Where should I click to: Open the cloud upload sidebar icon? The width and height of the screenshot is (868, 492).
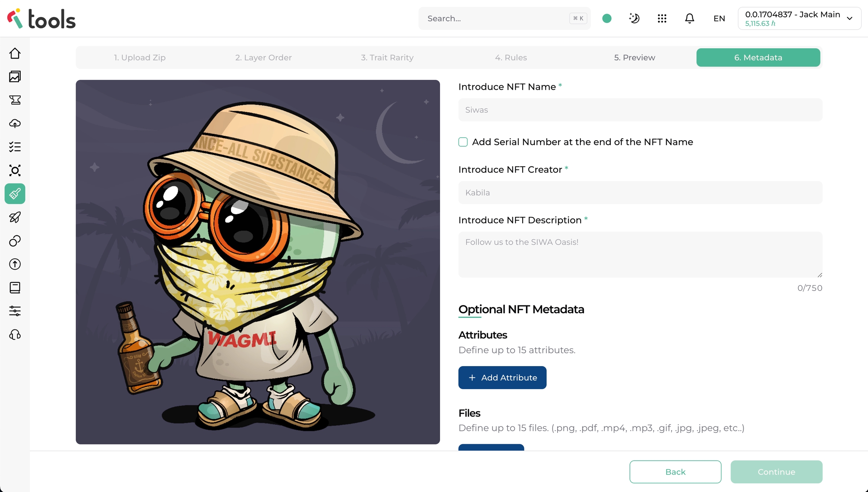coord(15,124)
